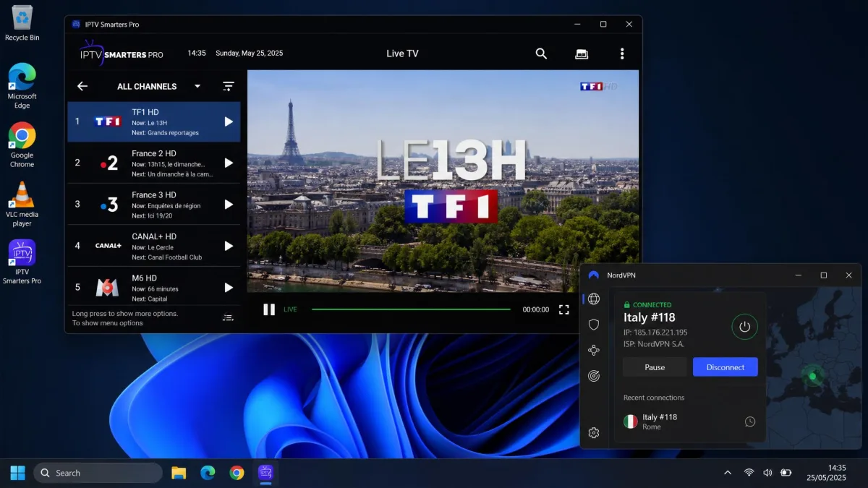Open the IPTV Smarters Pro desktop shortcut
Screen dimensions: 868x488
pyautogui.click(x=22, y=262)
